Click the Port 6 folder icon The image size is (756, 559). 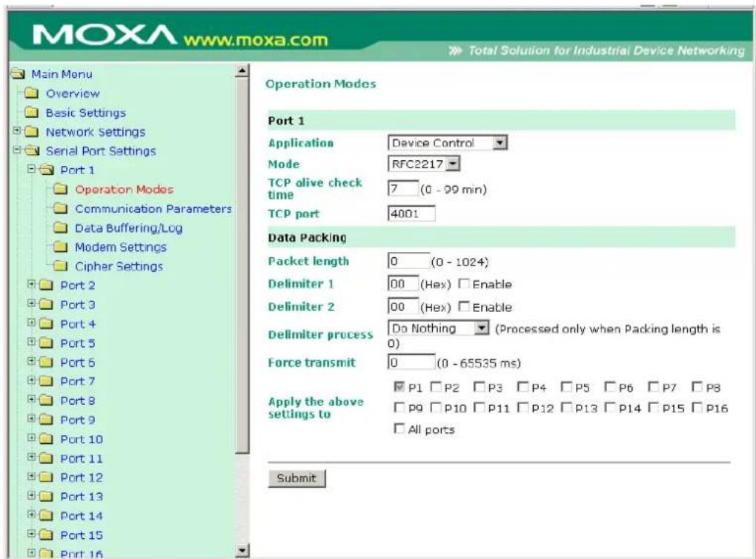click(x=46, y=363)
